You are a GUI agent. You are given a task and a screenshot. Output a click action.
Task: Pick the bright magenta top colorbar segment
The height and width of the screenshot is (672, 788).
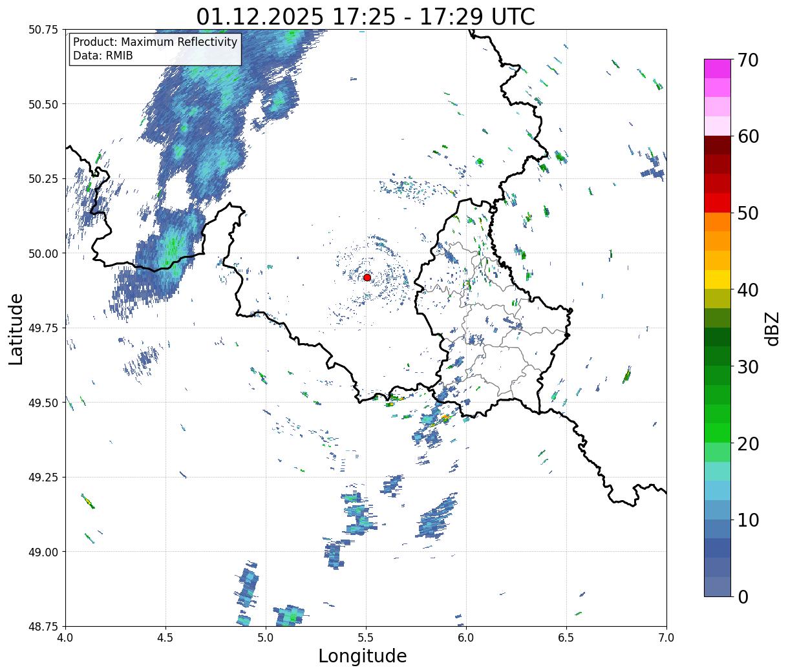coord(718,68)
